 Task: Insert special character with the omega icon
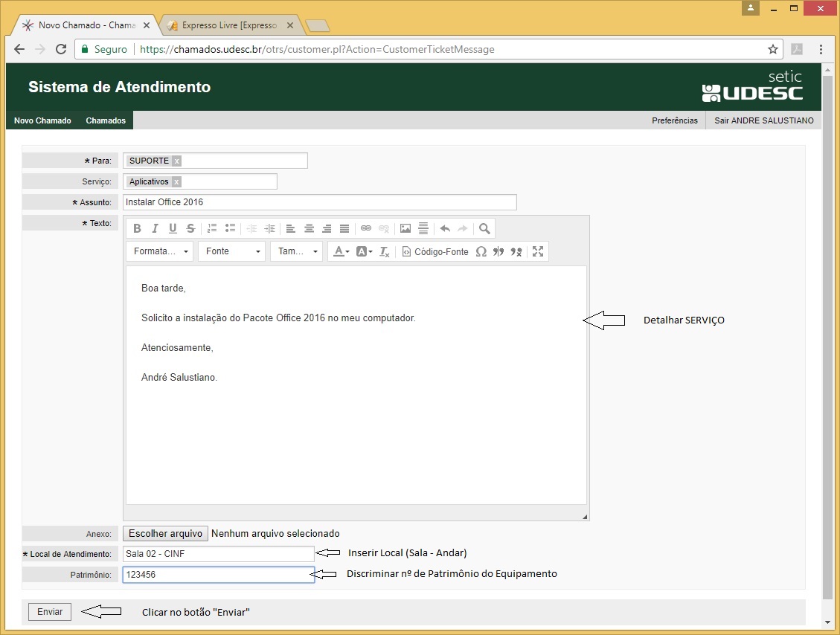481,251
